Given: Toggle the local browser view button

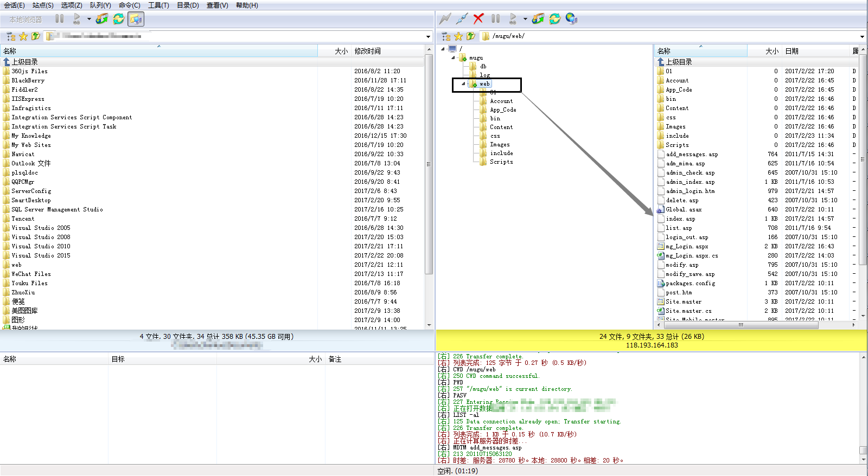Looking at the screenshot, I should [x=136, y=19].
